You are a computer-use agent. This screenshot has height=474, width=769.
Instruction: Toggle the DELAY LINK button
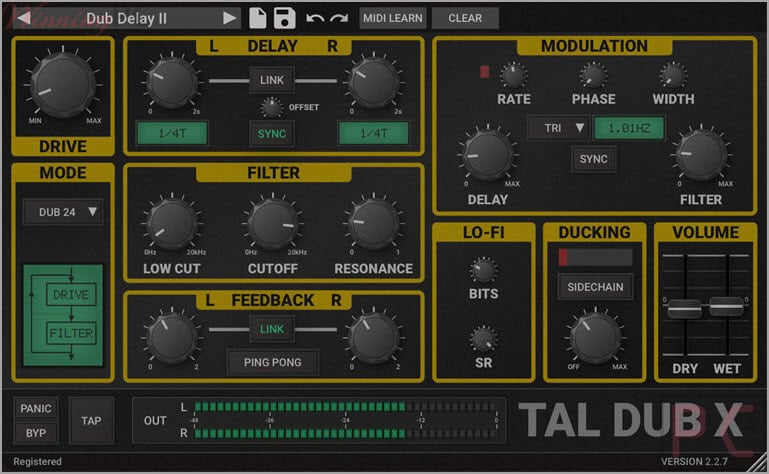pos(272,80)
